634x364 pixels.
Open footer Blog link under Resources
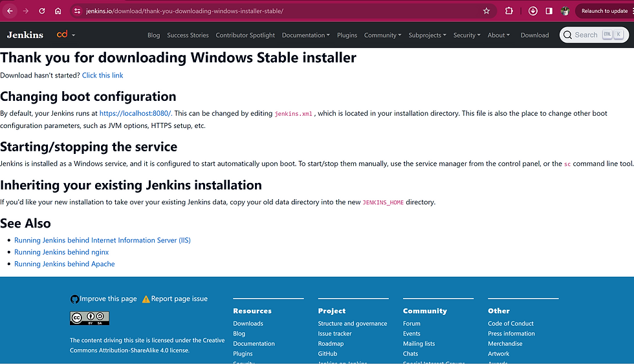[239, 334]
